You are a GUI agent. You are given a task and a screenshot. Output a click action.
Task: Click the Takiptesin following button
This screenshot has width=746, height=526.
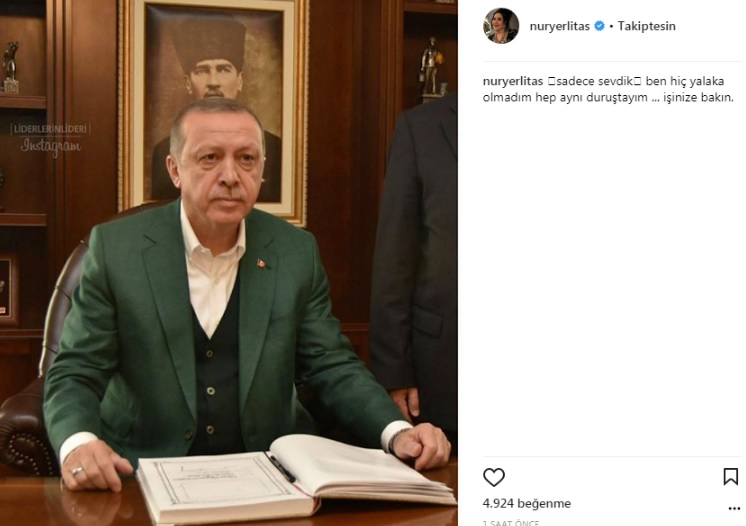pyautogui.click(x=646, y=26)
